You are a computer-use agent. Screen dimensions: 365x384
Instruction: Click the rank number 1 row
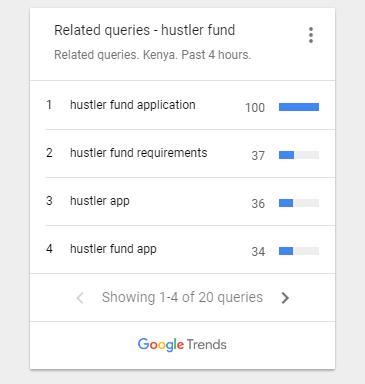[182, 105]
